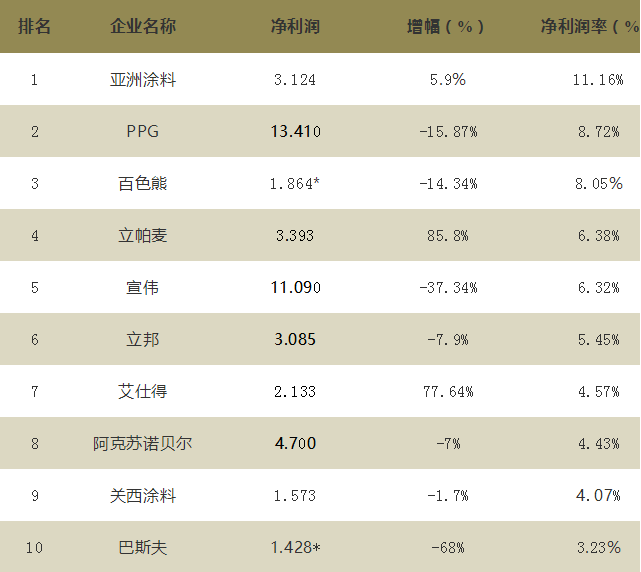Select growth value 85.8%
The image size is (641, 572).
446,236
